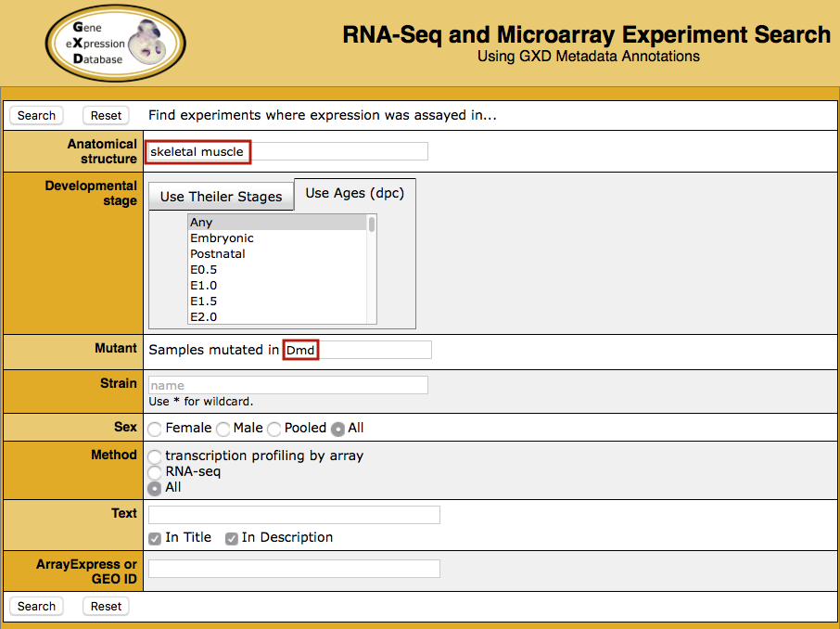Image resolution: width=840 pixels, height=629 pixels.
Task: Switch to Use Ages (dpc) tab
Action: (x=355, y=194)
